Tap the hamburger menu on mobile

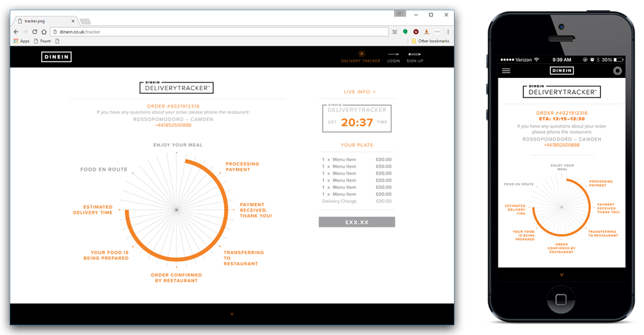tap(506, 70)
